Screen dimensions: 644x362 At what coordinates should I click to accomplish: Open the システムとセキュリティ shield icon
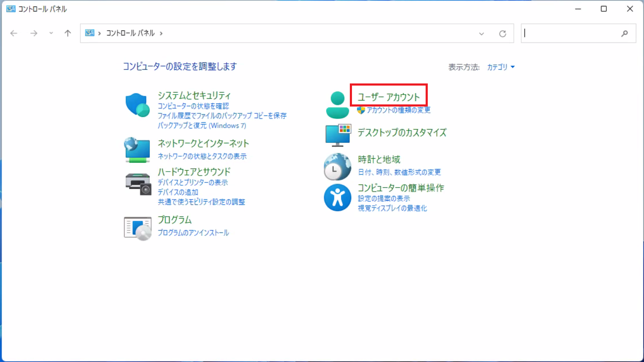137,105
